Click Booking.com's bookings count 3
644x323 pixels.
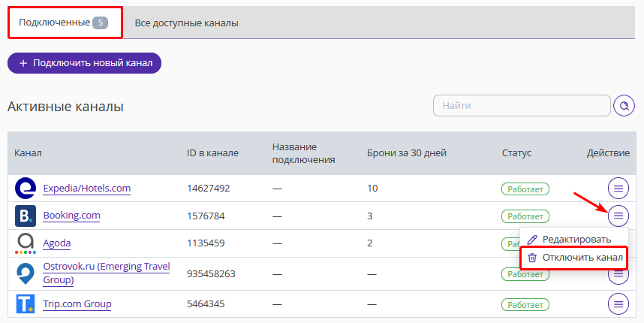point(369,216)
